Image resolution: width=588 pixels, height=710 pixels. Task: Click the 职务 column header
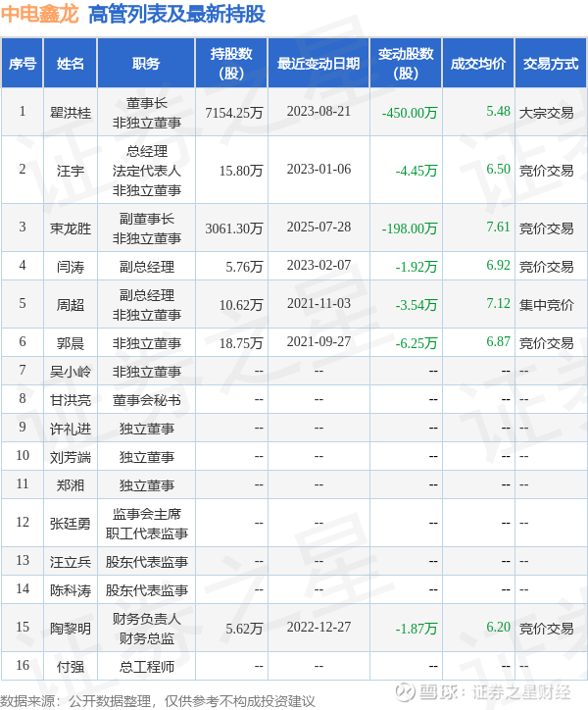click(146, 64)
